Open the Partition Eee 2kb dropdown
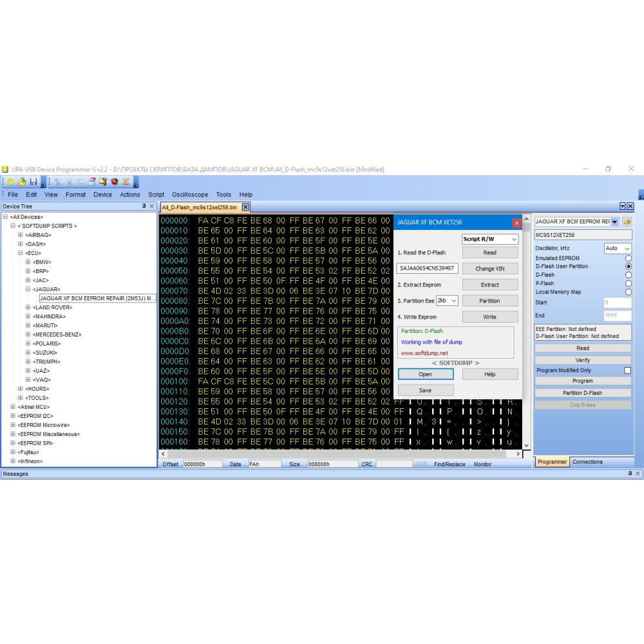The width and height of the screenshot is (644, 644). [447, 301]
